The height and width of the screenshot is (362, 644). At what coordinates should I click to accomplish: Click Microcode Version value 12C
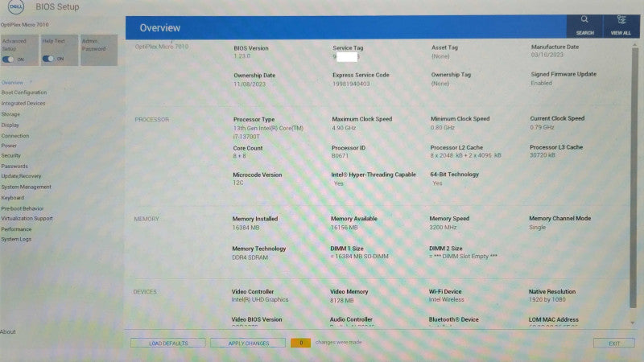coord(238,183)
